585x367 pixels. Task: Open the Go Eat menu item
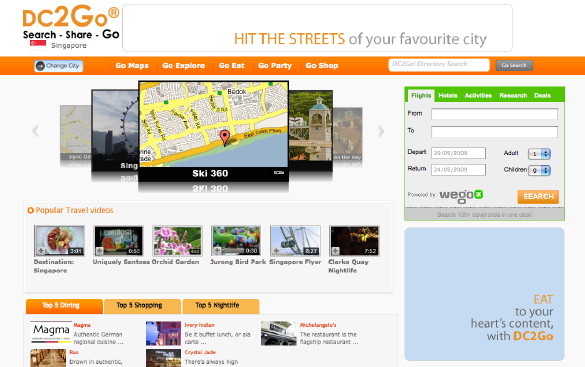231,66
